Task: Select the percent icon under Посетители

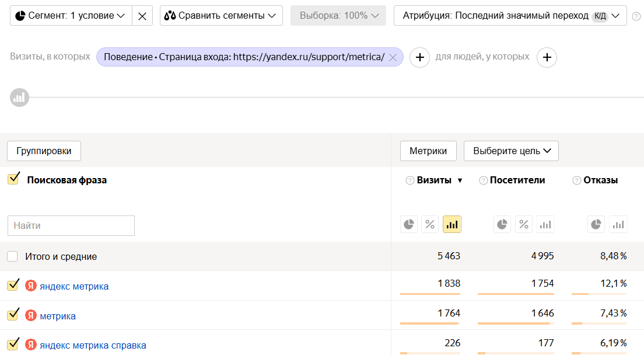Action: pyautogui.click(x=524, y=224)
